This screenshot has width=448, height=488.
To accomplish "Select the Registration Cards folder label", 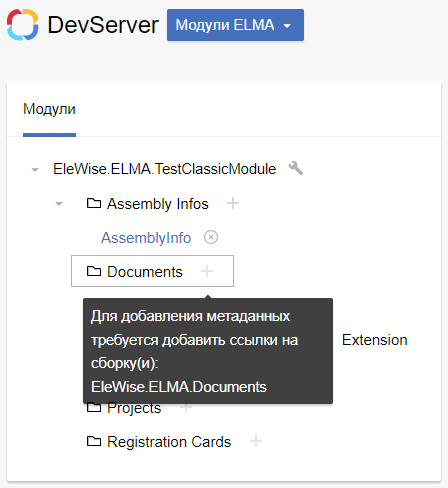I will 169,442.
